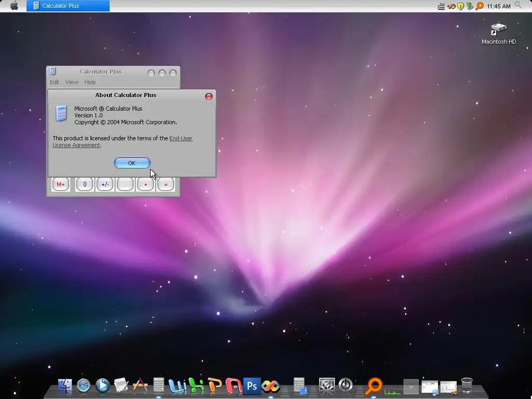Open the Macintosh HD desktop shortcut

pos(498,34)
